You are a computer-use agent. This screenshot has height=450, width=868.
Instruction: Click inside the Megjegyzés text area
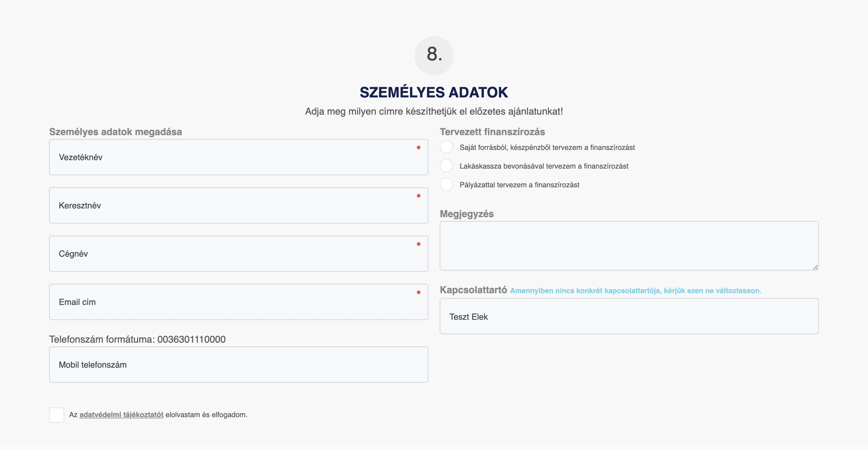tap(629, 246)
